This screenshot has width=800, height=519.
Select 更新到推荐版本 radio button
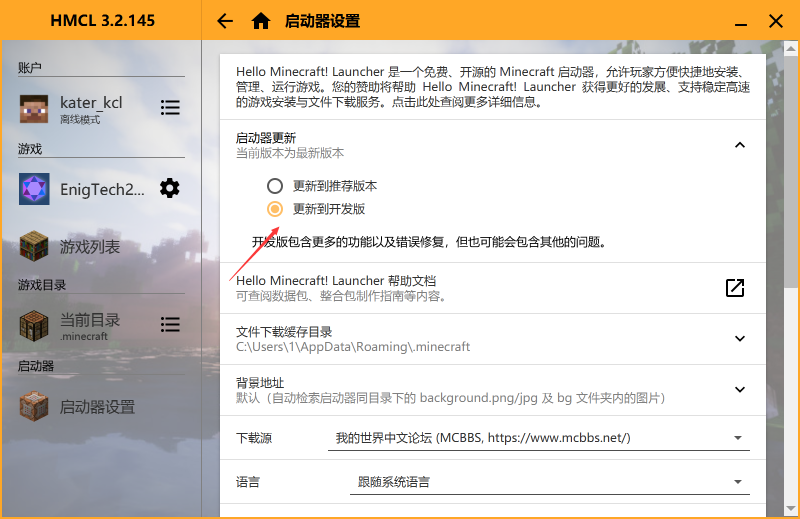275,186
